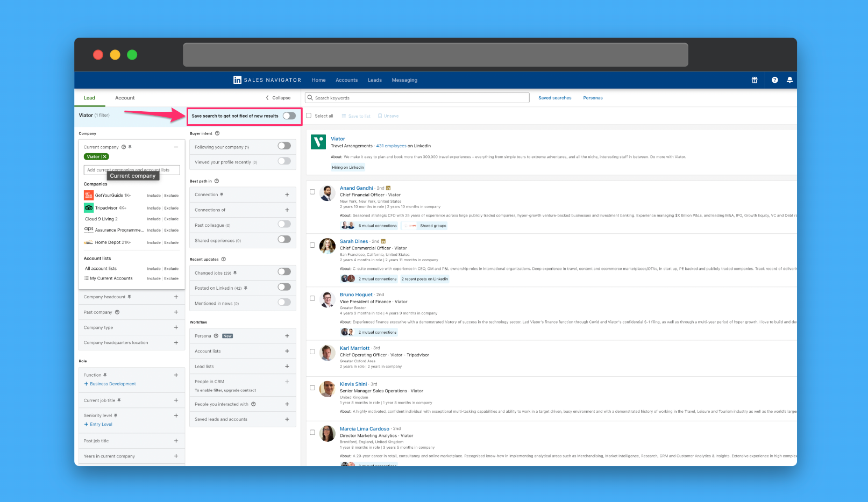Open the Leads menu item

[x=375, y=80]
